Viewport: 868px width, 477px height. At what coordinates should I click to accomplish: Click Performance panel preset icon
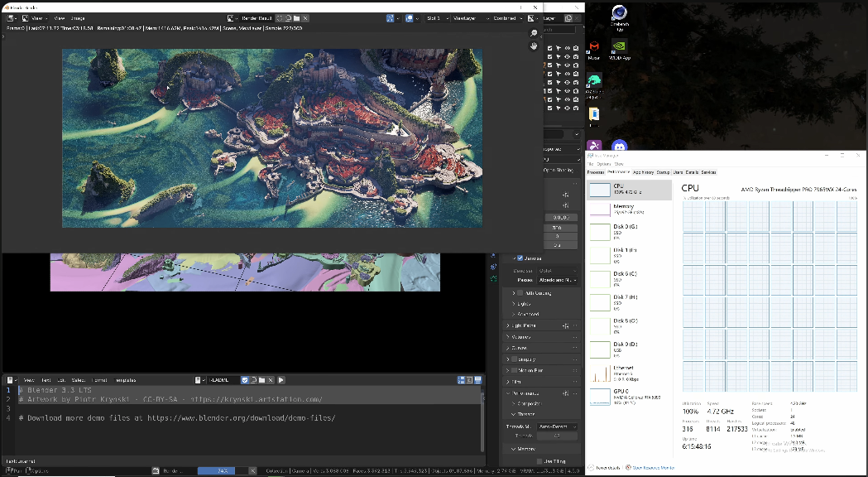click(x=566, y=393)
